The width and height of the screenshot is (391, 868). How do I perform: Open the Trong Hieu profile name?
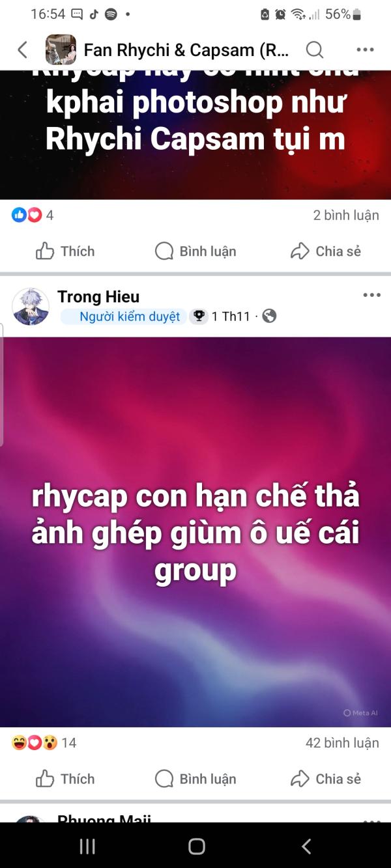[98, 297]
